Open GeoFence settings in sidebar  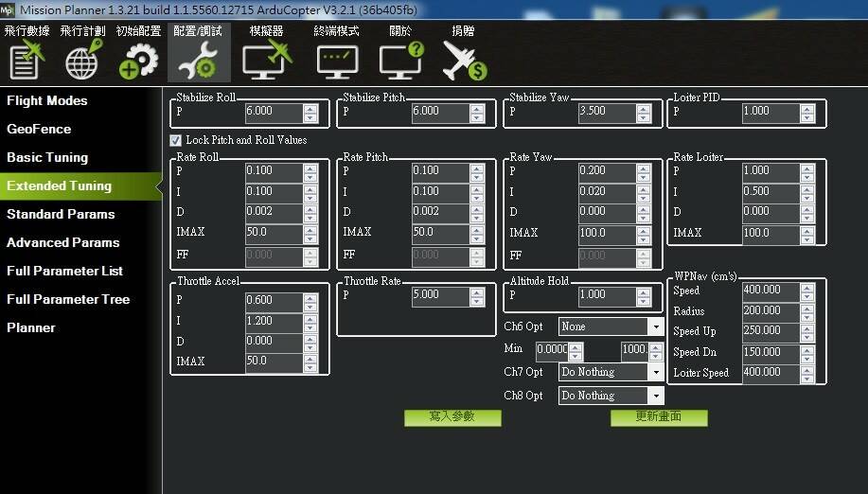point(39,129)
